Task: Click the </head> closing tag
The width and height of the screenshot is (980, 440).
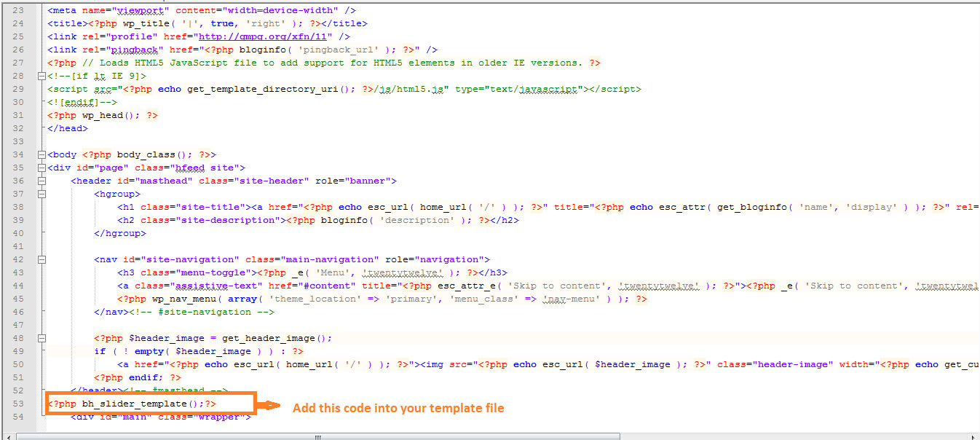Action: click(68, 128)
